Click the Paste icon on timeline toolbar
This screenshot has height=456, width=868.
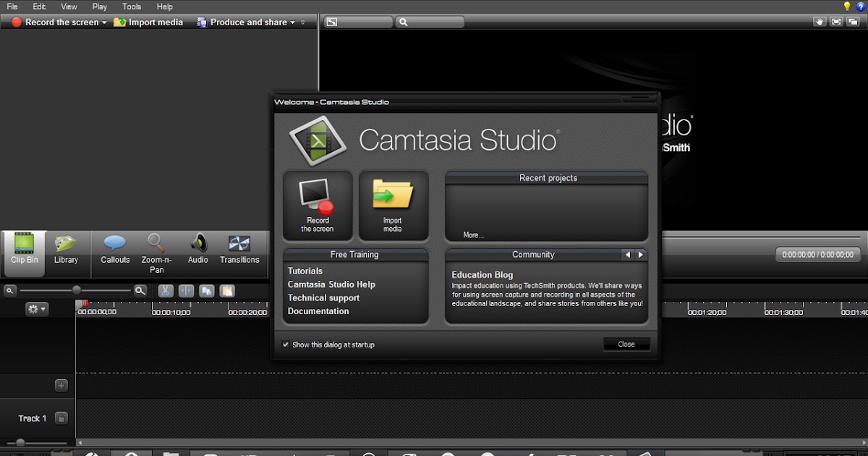coord(227,290)
